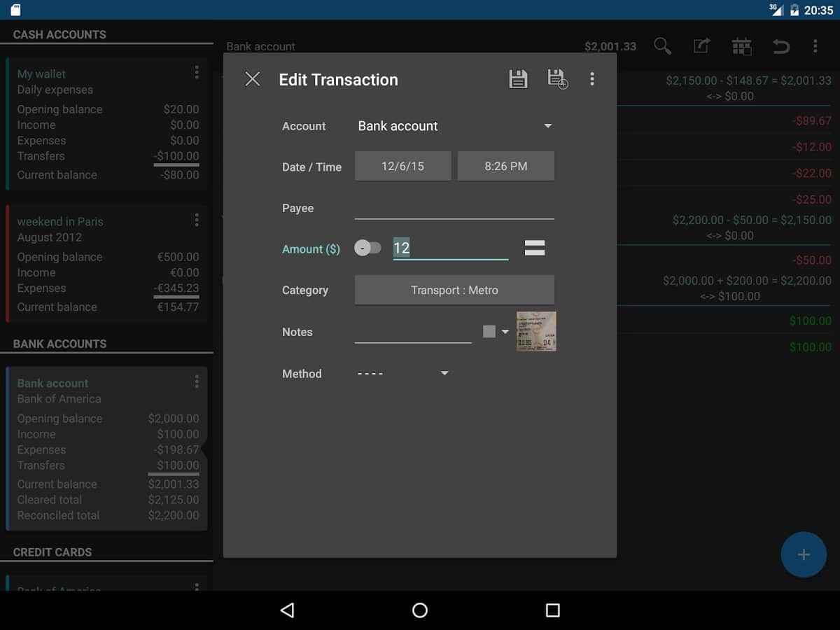
Task: Choose category Transport : Metro button
Action: pos(454,290)
